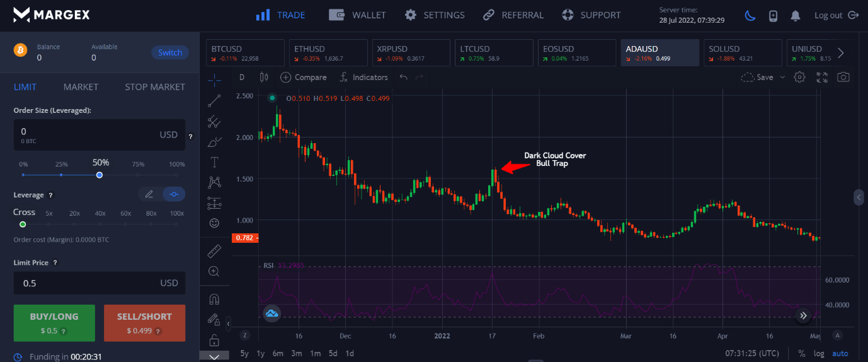Screen dimensions: 868x362
Task: Change the D timeframe interval
Action: (242, 77)
